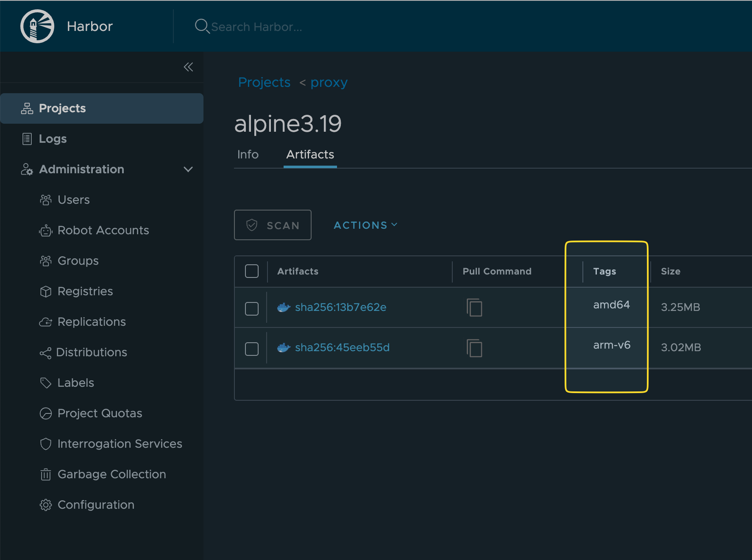Click the search magnifier icon
752x560 pixels.
pyautogui.click(x=202, y=26)
